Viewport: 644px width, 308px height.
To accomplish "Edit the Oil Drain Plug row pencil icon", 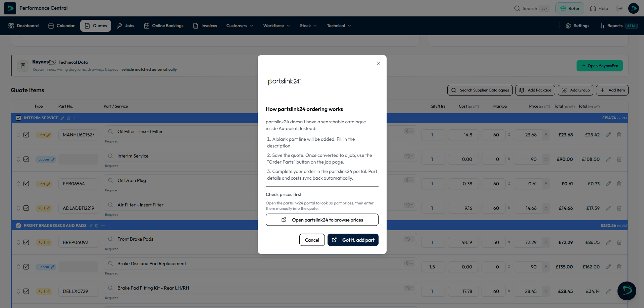I will [608, 184].
